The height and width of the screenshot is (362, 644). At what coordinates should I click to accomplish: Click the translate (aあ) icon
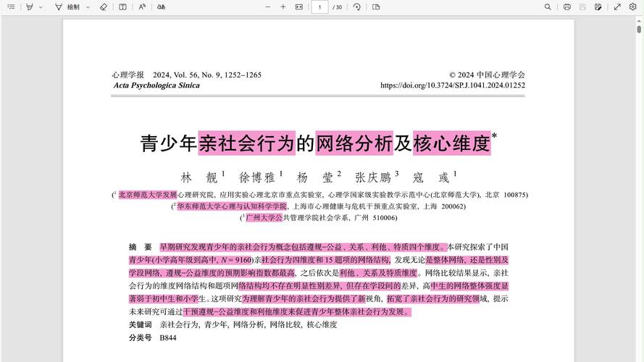click(x=161, y=7)
